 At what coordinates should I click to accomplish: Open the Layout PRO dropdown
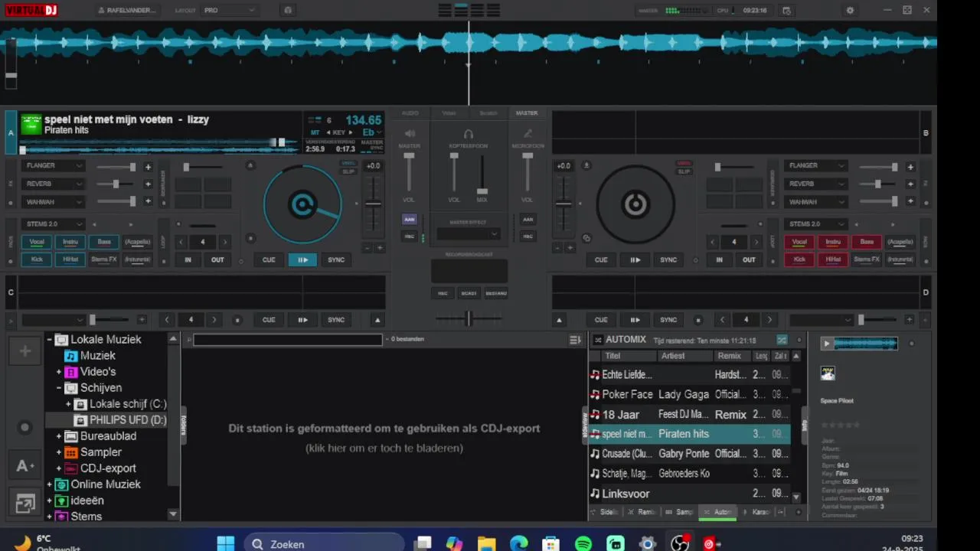(229, 11)
